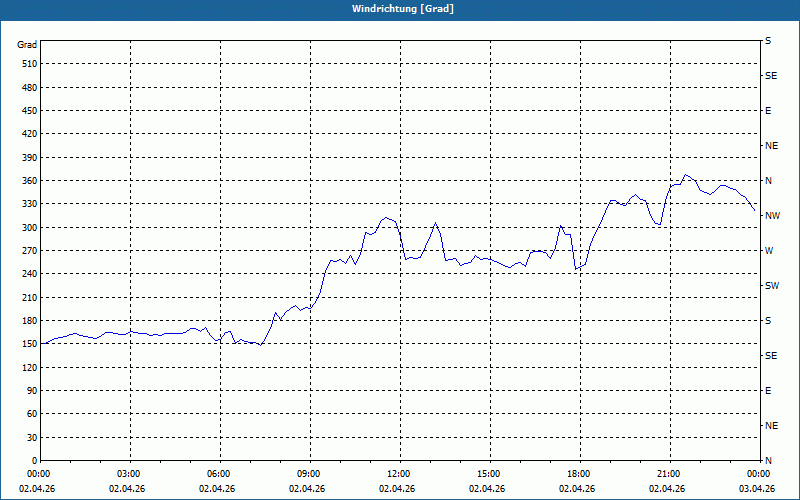Click the N compass label beside the 360 gridline
Screen dimensions: 800x500
[768, 181]
